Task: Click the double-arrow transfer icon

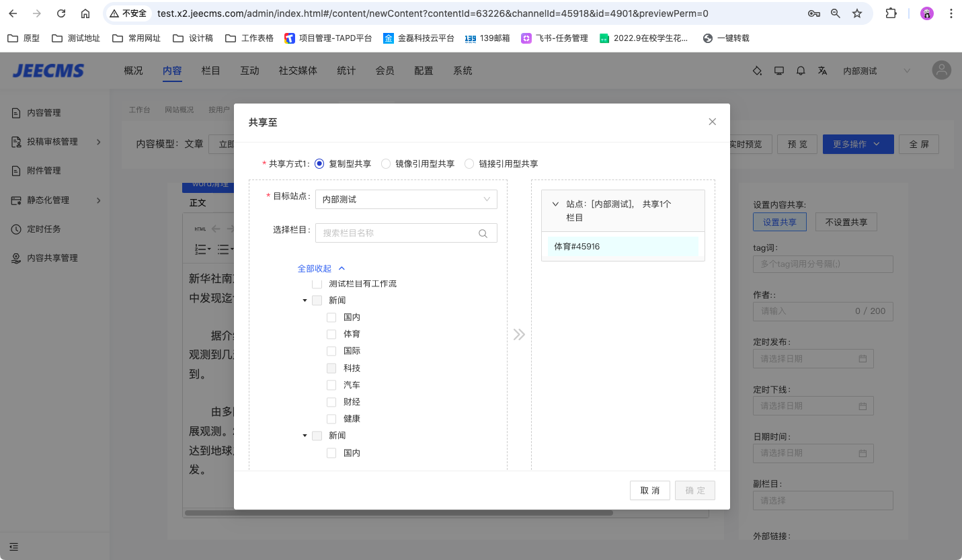Action: 519,334
